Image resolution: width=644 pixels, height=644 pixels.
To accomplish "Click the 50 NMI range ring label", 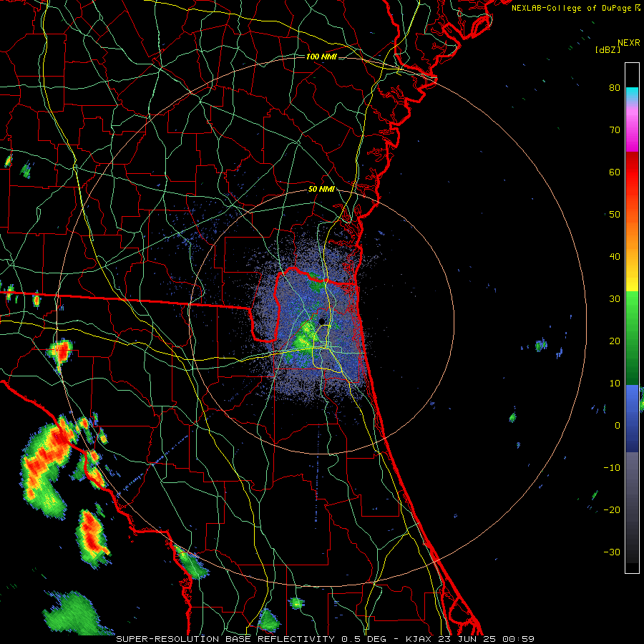I will [321, 190].
